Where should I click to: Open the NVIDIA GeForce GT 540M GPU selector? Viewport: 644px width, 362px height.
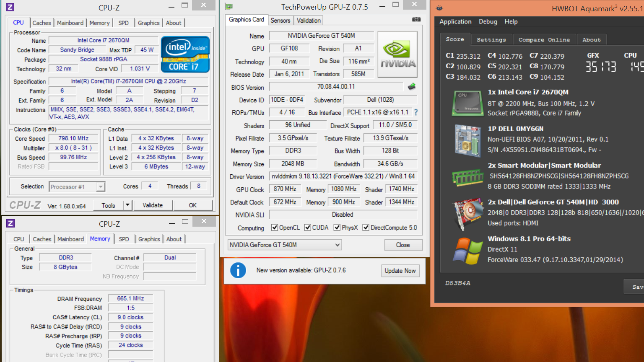pos(284,245)
